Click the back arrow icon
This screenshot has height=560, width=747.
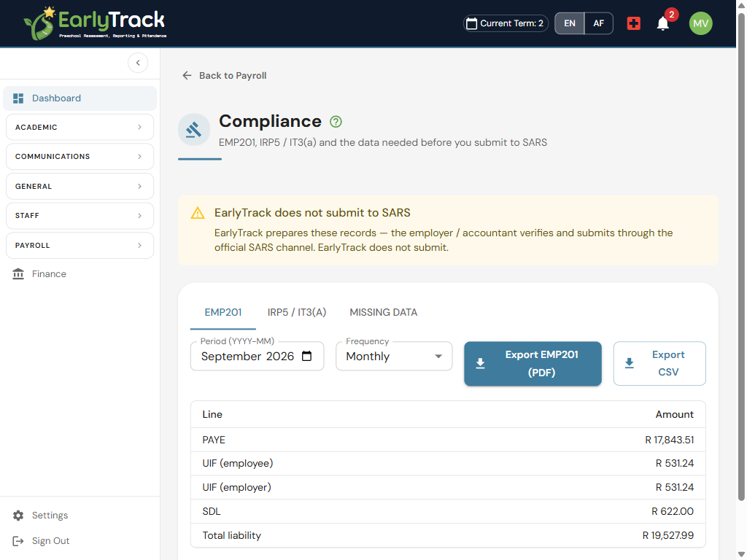(x=187, y=75)
